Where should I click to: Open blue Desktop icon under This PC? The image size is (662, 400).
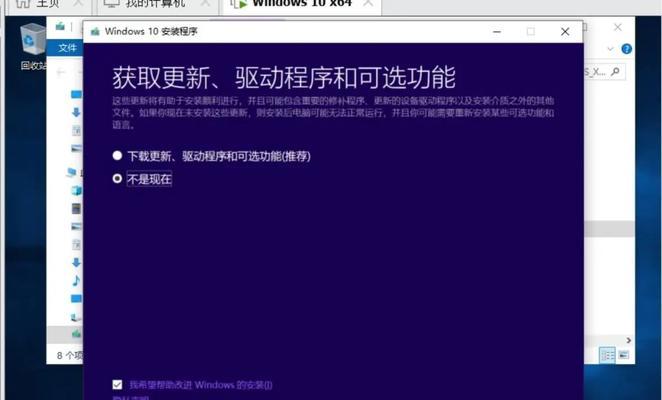click(76, 299)
